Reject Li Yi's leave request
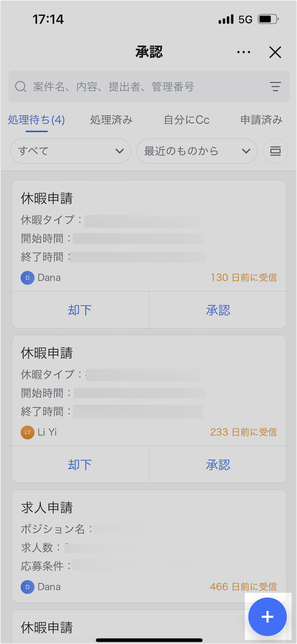This screenshot has width=297, height=644. coord(80,464)
